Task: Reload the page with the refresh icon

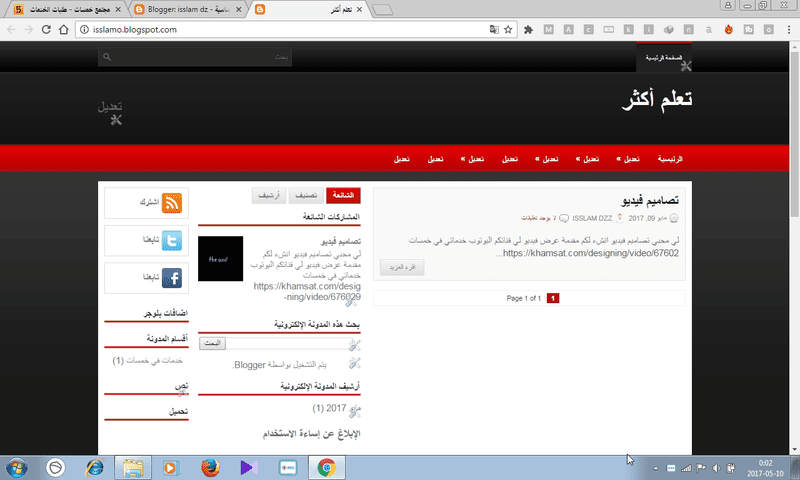Action: pos(46,30)
